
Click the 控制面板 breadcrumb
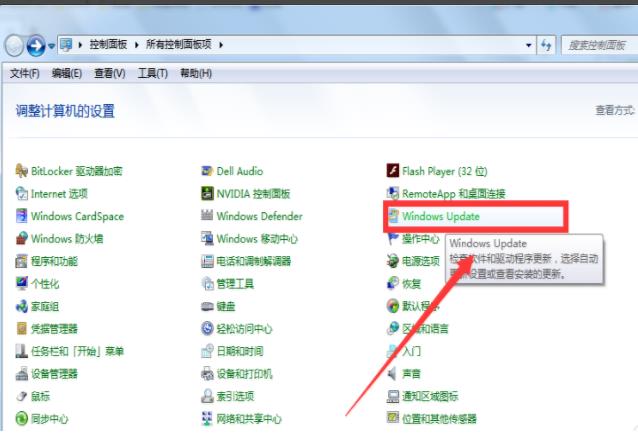(108, 44)
